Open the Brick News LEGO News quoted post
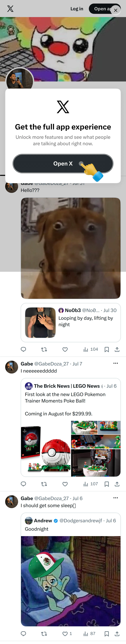Screen dimensions: 126x644 [x=71, y=427]
